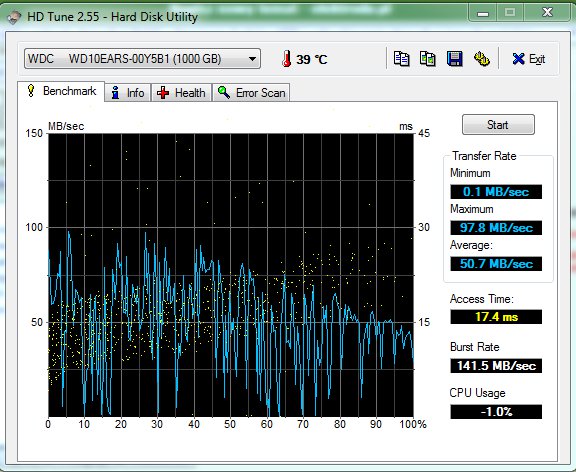Switch to the Info tab
Screen dimensions: 576x472
tap(127, 93)
